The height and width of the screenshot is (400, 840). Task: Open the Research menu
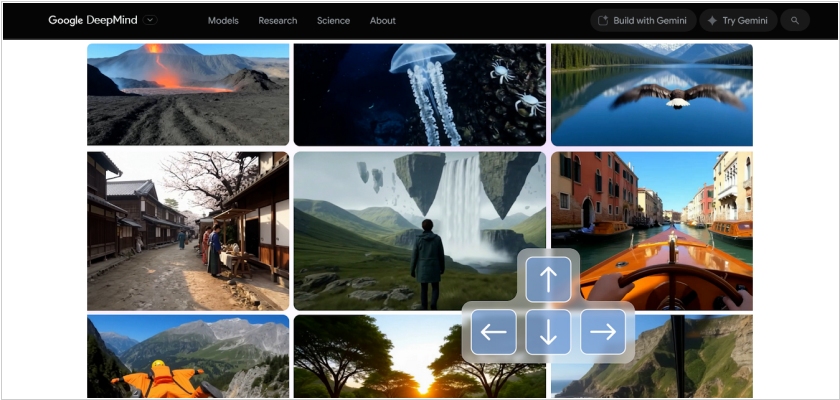pos(278,21)
